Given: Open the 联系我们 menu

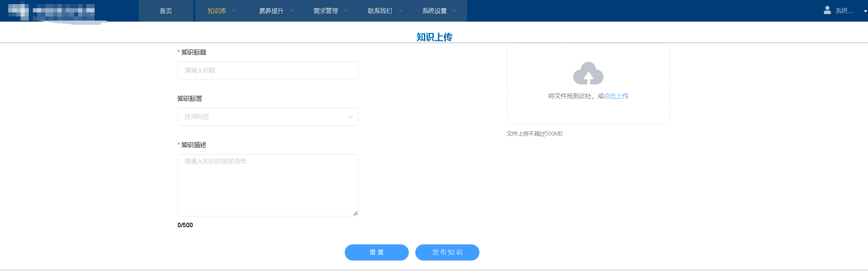Looking at the screenshot, I should pos(385,11).
